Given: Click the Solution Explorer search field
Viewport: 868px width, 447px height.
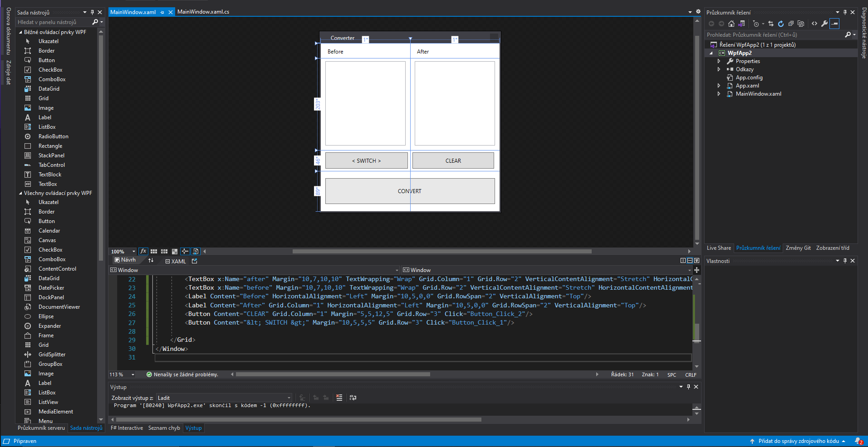Looking at the screenshot, I should (x=774, y=35).
